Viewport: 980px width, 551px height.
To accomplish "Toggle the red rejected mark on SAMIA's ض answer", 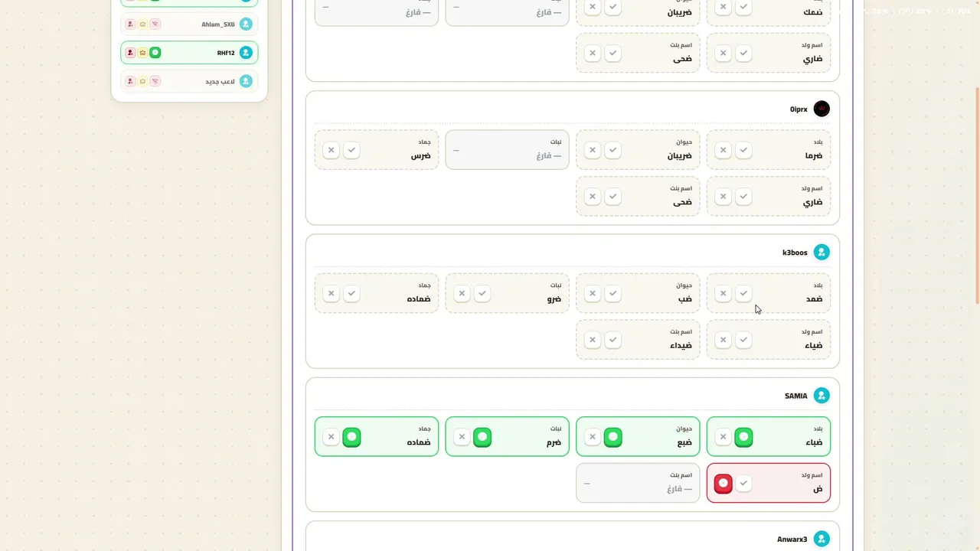I will point(723,484).
